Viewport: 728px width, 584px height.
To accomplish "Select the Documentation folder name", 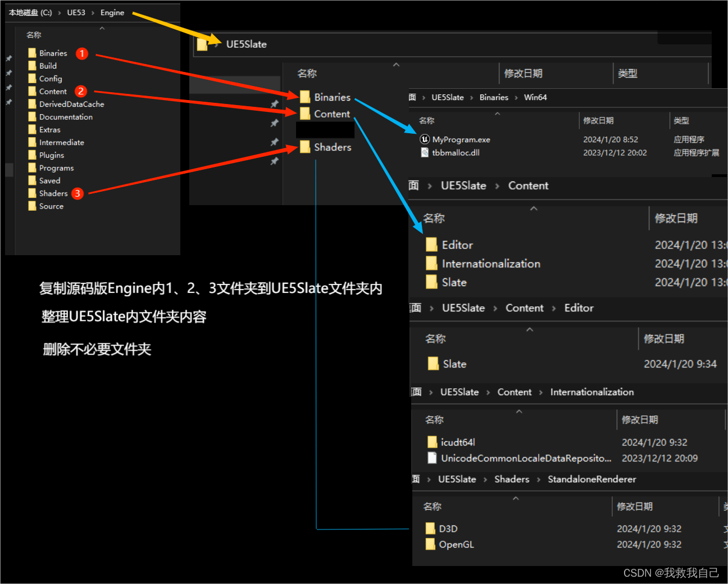I will pyautogui.click(x=66, y=117).
